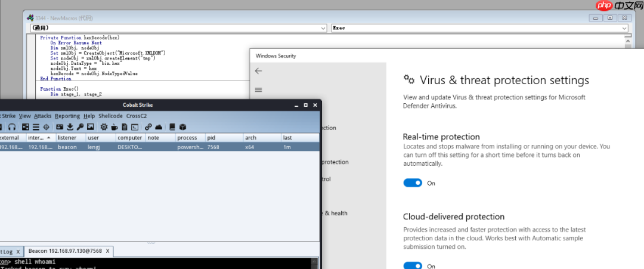The width and height of the screenshot is (644, 269).
Task: Click pane splitter grip above the tabs
Action: point(151,243)
